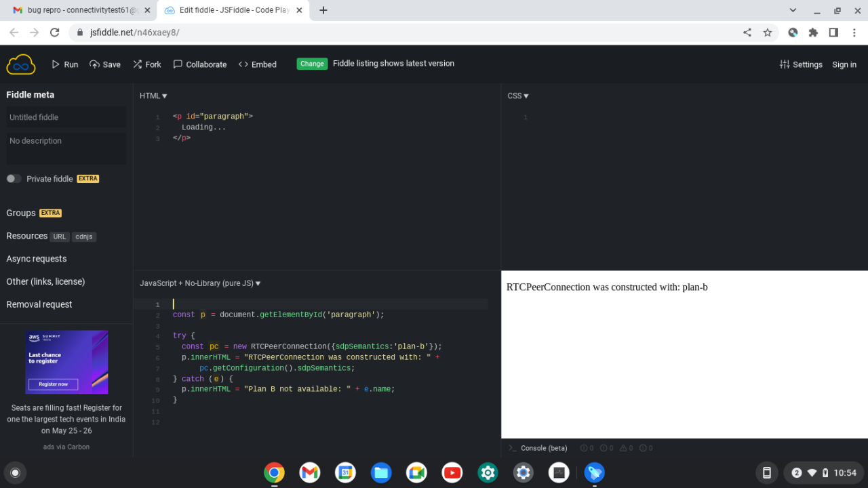Click the green Change badge
Screen dimensions: 868x488
click(312, 64)
